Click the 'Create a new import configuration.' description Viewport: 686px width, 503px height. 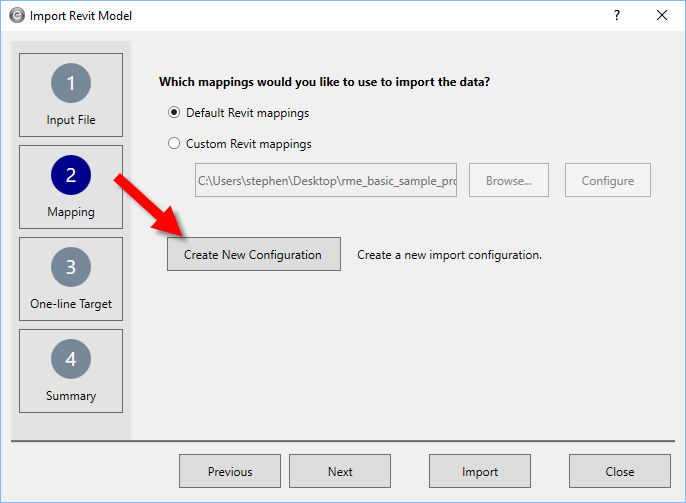[449, 255]
